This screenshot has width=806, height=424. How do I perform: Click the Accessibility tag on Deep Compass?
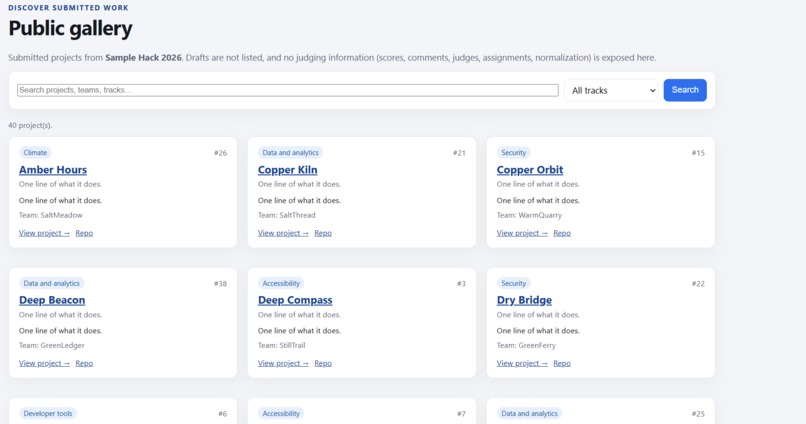pos(281,283)
